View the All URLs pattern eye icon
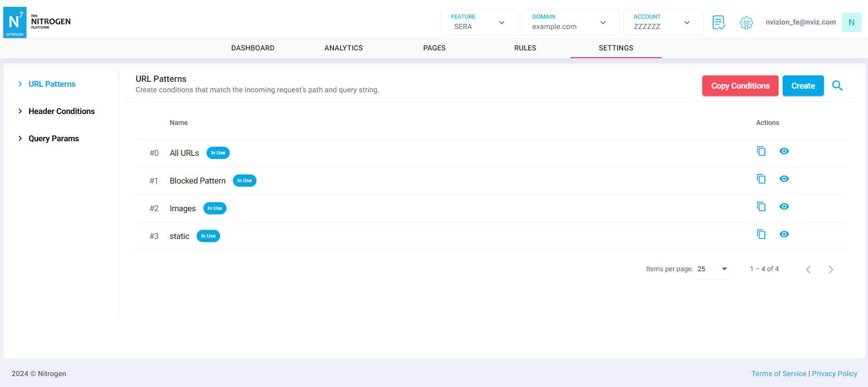 click(784, 151)
